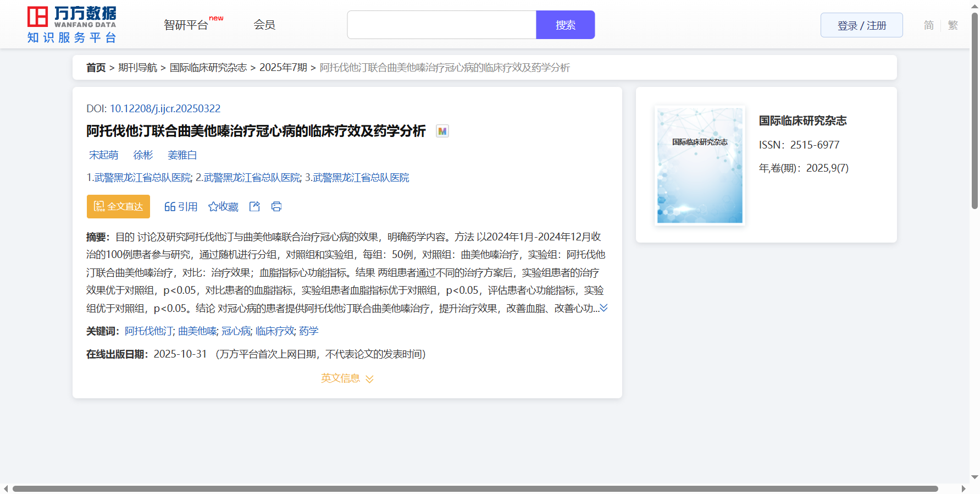Viewport: 980px width, 494px height.
Task: Click the Wanfang Data logo
Action: coord(71,25)
